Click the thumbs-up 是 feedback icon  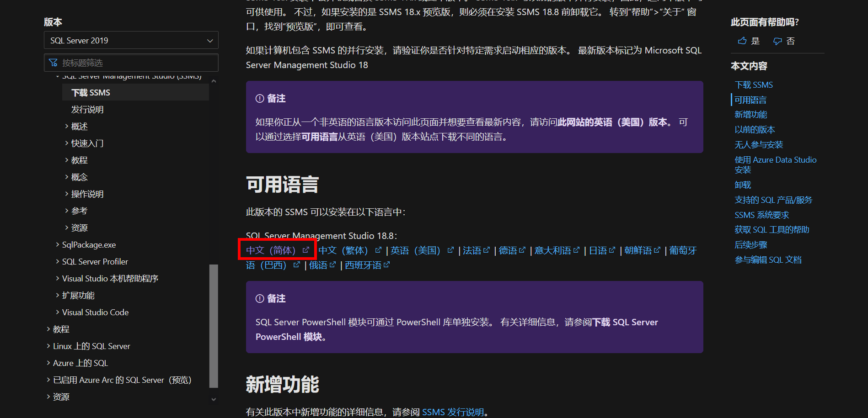pyautogui.click(x=742, y=41)
